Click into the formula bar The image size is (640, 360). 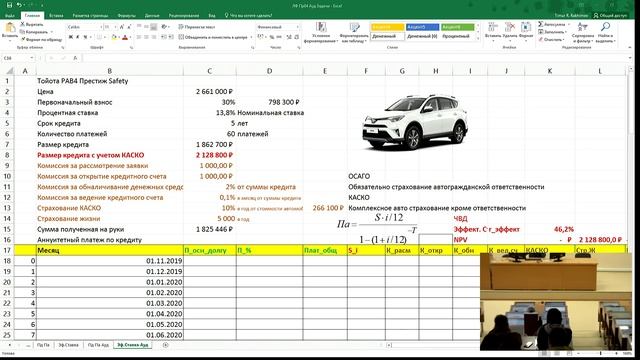tap(355, 58)
